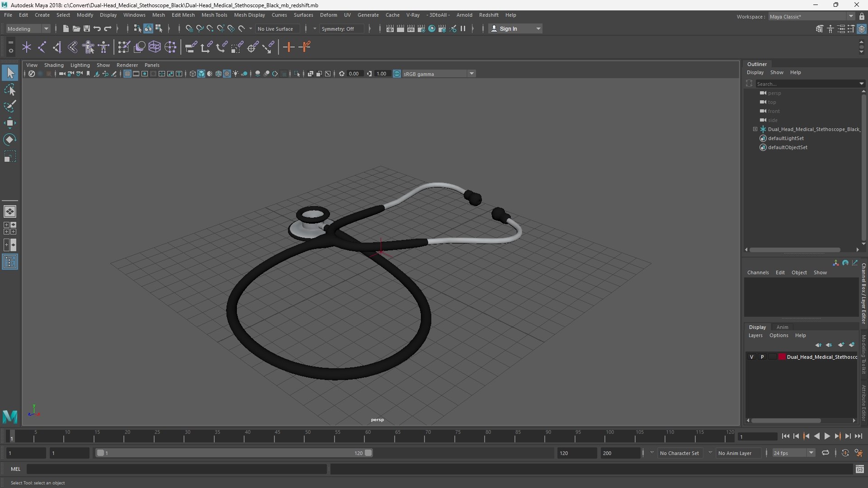Click the Redo arrow icon
868x488 pixels.
tap(108, 28)
